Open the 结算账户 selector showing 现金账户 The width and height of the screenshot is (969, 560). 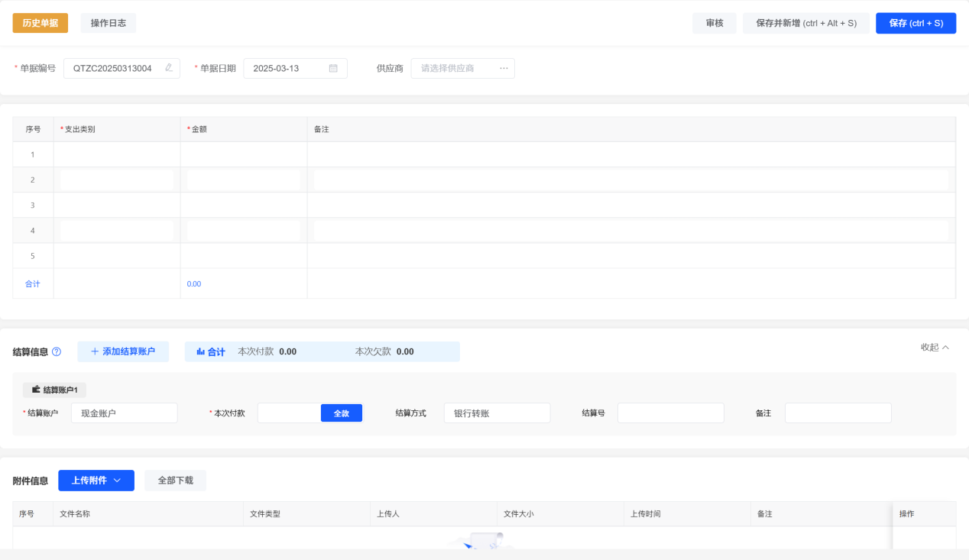124,413
